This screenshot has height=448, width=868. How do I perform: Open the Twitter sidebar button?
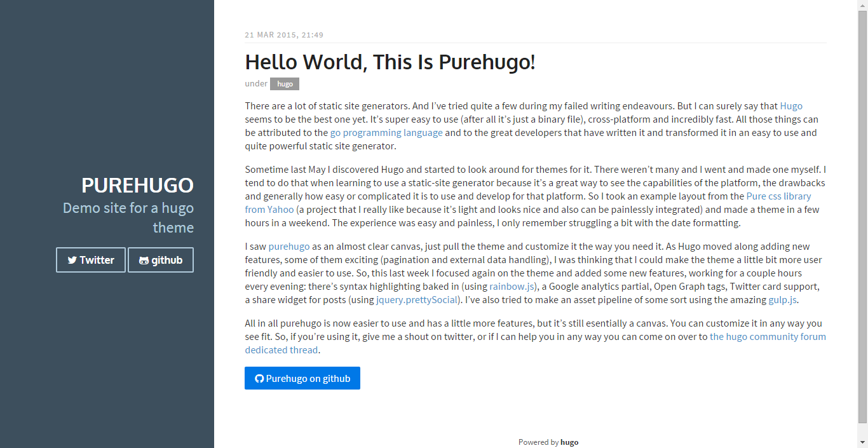[x=91, y=260]
